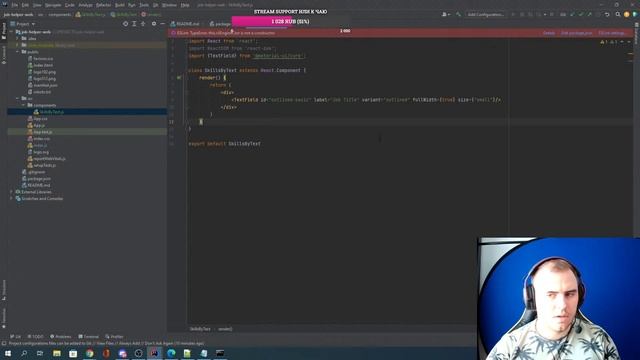
Task: Select SkillsByText.js in the project tree
Action: tap(87, 111)
